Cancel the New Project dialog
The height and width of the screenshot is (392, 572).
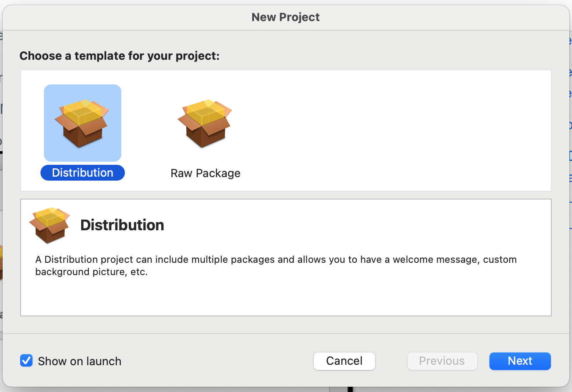[x=344, y=361]
